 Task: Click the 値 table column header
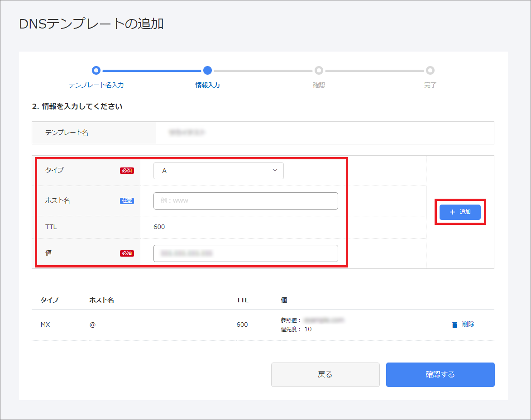pos(284,300)
